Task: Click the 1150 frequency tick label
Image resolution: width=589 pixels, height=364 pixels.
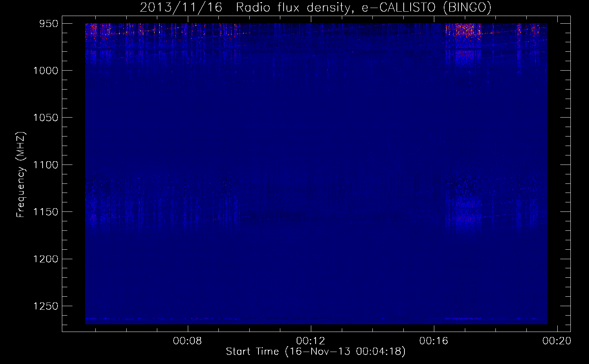Action: click(x=46, y=212)
